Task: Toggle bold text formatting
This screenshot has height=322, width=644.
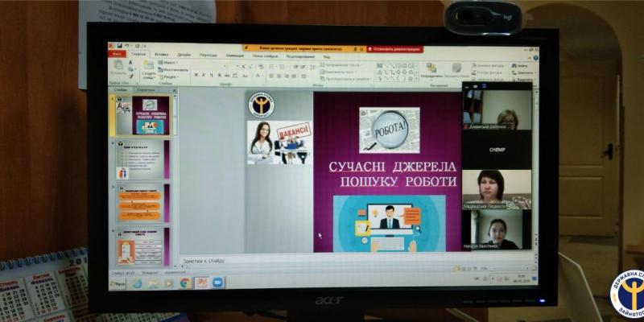Action: click(x=196, y=75)
